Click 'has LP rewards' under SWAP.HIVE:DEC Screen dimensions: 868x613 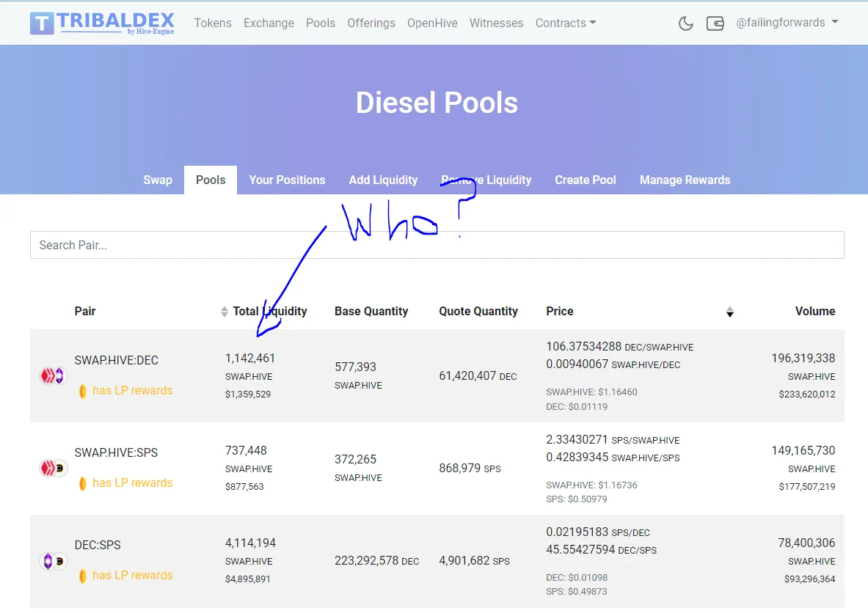tap(132, 391)
